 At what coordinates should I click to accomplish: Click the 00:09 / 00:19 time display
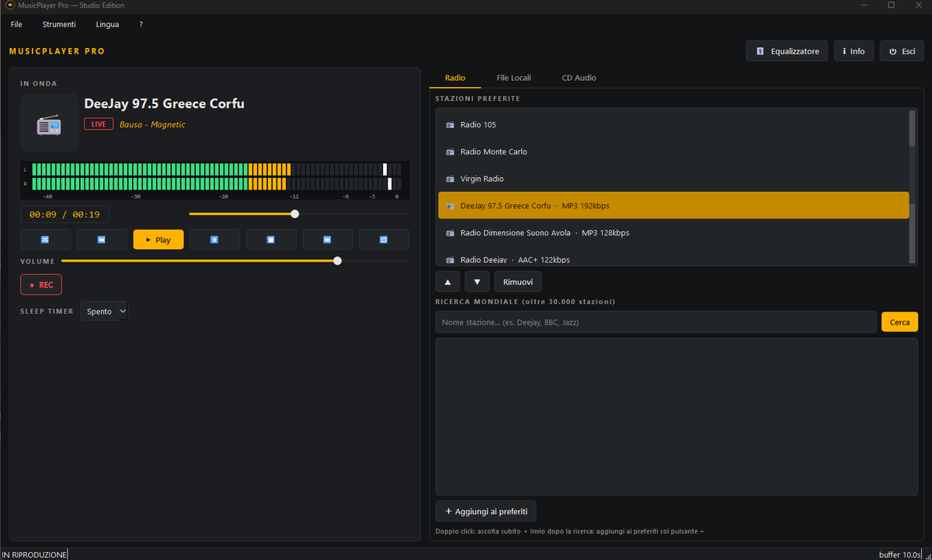tap(65, 214)
